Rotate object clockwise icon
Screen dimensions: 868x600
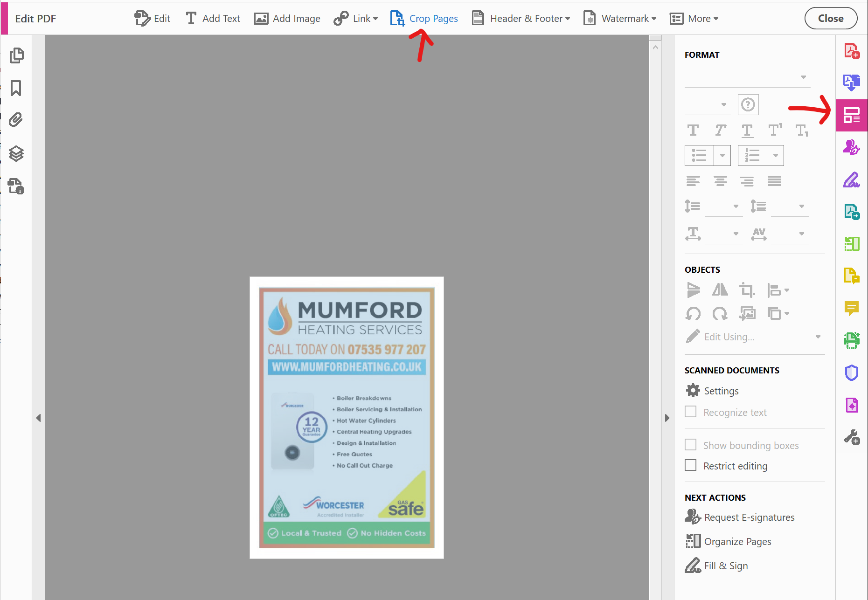pos(720,313)
